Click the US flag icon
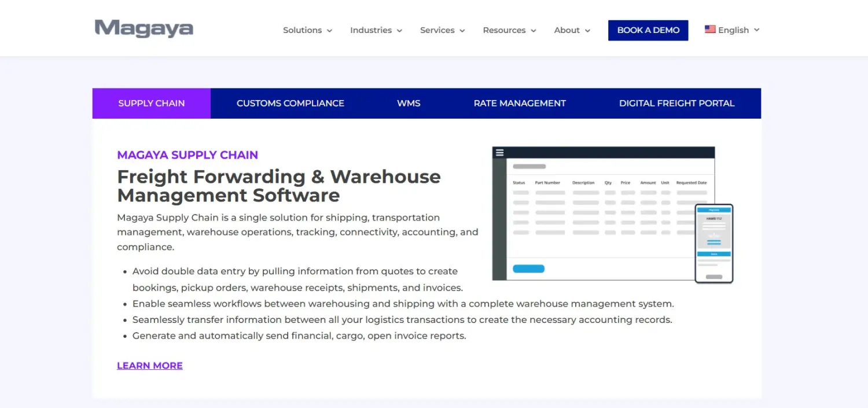868x408 pixels. (x=710, y=30)
